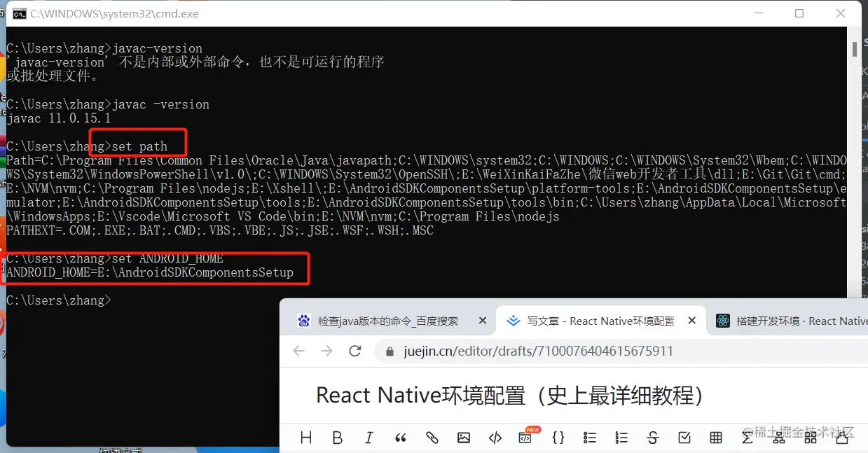Insert a blockquote
The height and width of the screenshot is (453, 868).
[400, 437]
